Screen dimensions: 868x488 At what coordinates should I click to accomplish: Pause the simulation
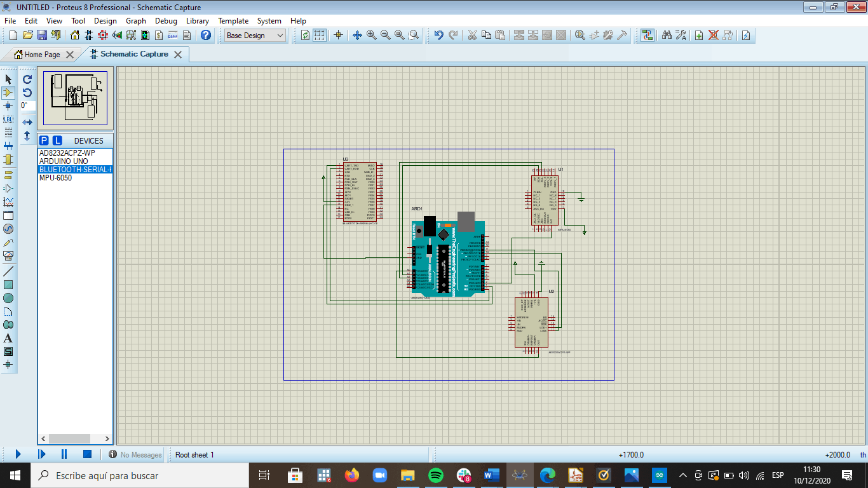tap(64, 454)
